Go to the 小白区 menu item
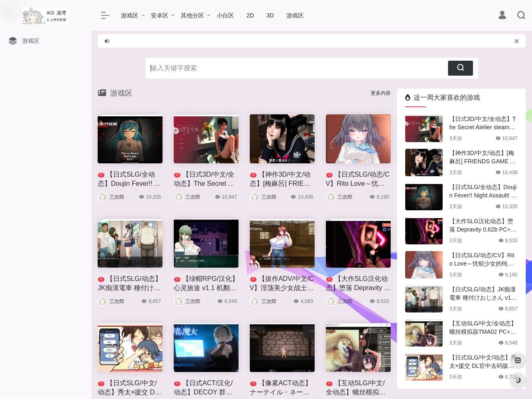Screen dimensions: 532x399 [225, 15]
